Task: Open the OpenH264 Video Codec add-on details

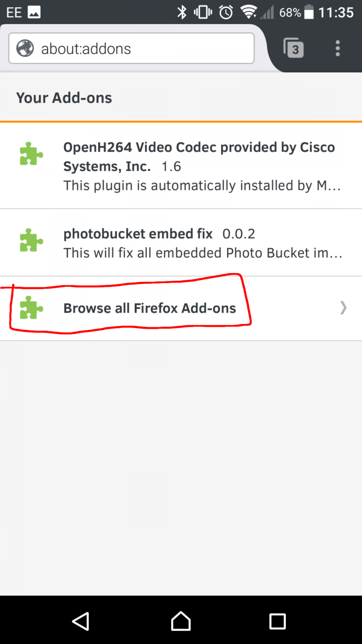Action: 181,166
